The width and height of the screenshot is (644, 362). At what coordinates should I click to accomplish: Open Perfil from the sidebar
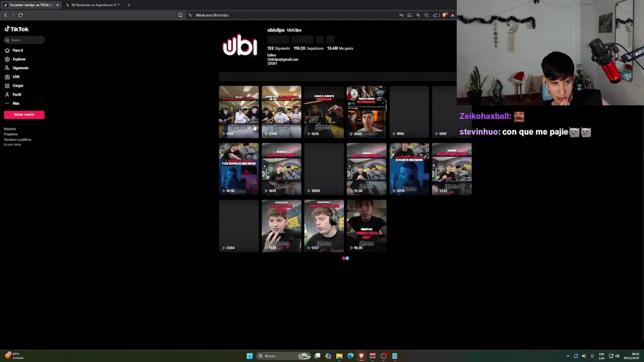13,95
